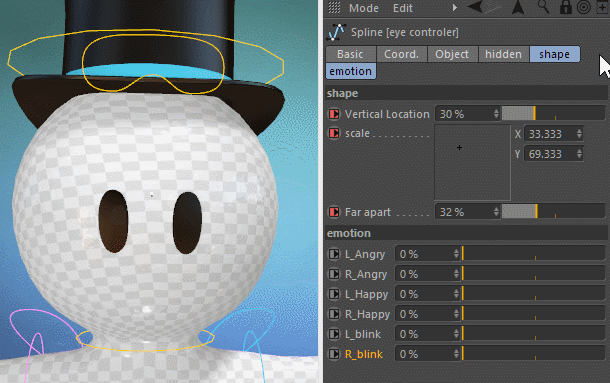
Task: Toggle keyframe dot for Far apart
Action: (x=334, y=212)
